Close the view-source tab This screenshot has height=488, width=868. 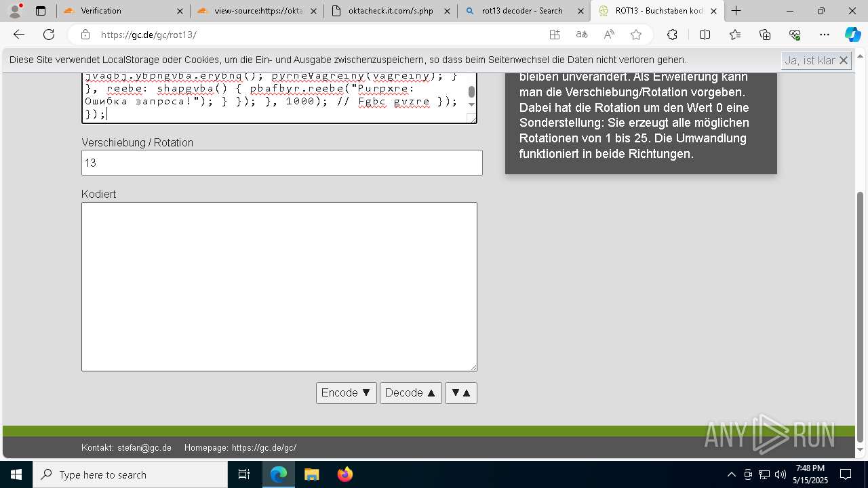pyautogui.click(x=313, y=11)
